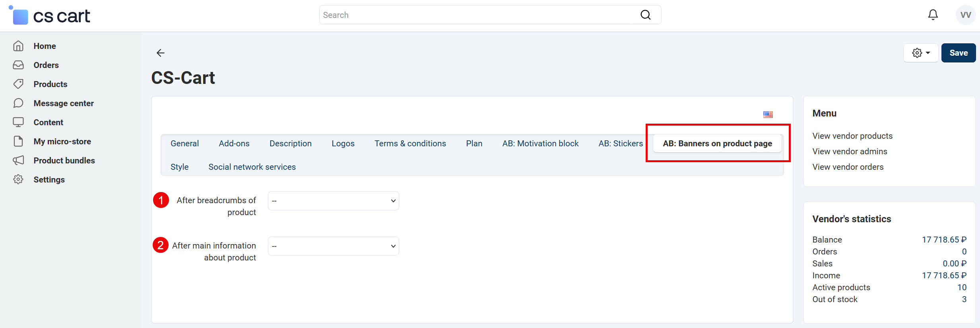980x328 pixels.
Task: Open Settings in sidebar
Action: click(49, 180)
